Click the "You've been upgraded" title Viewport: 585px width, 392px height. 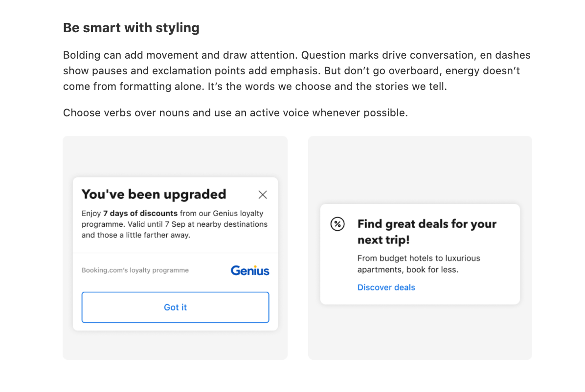(154, 195)
